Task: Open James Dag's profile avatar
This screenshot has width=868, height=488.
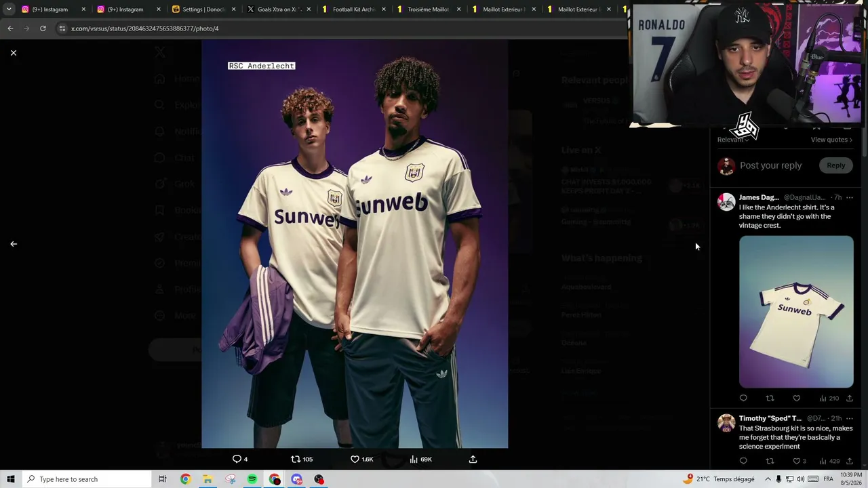Action: tap(726, 202)
